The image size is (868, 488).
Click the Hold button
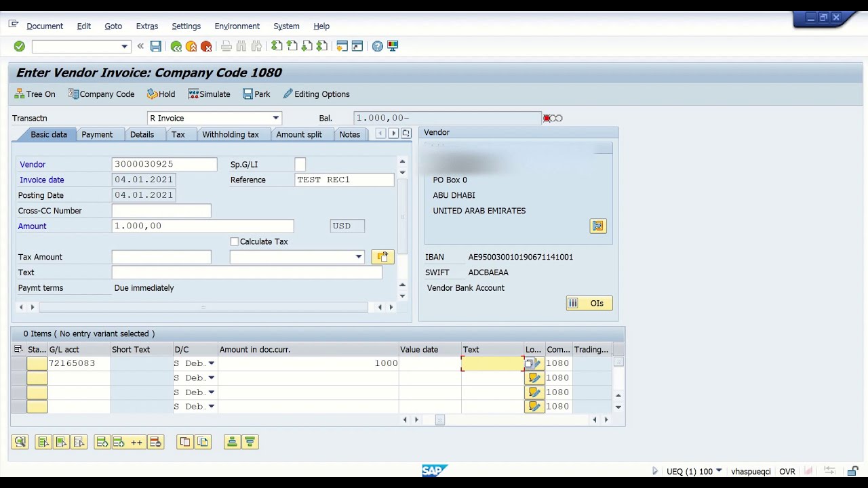pyautogui.click(x=161, y=94)
